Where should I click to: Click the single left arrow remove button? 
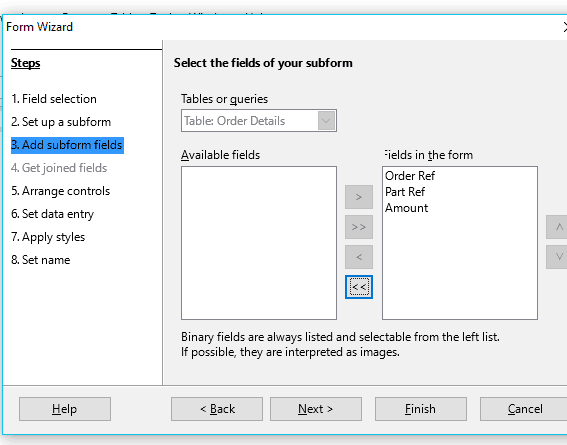(359, 257)
